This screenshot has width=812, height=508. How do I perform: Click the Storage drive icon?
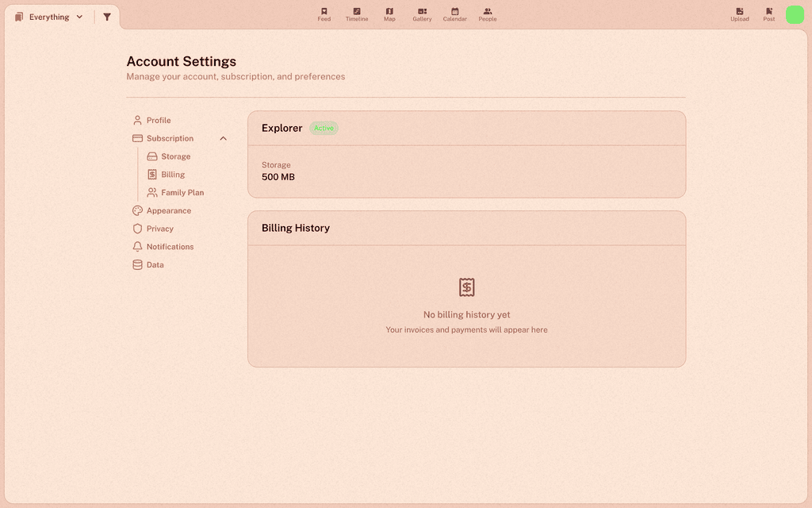[x=151, y=156]
